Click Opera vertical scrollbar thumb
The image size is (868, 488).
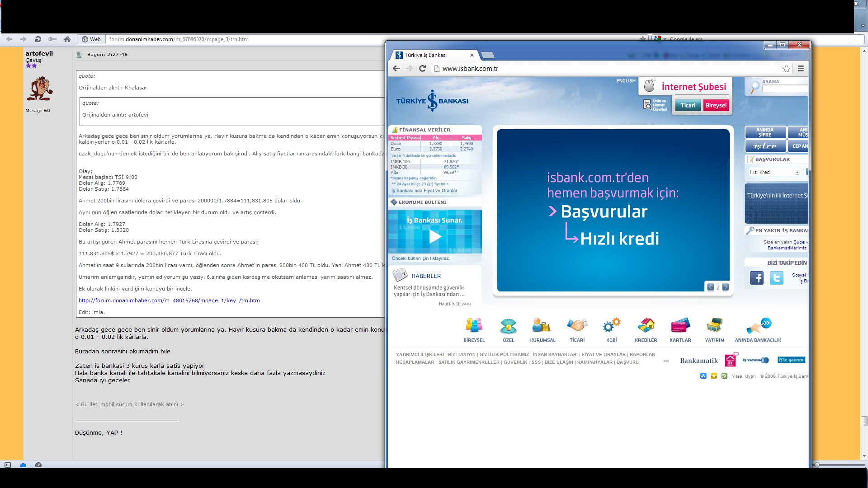pyautogui.click(x=864, y=421)
